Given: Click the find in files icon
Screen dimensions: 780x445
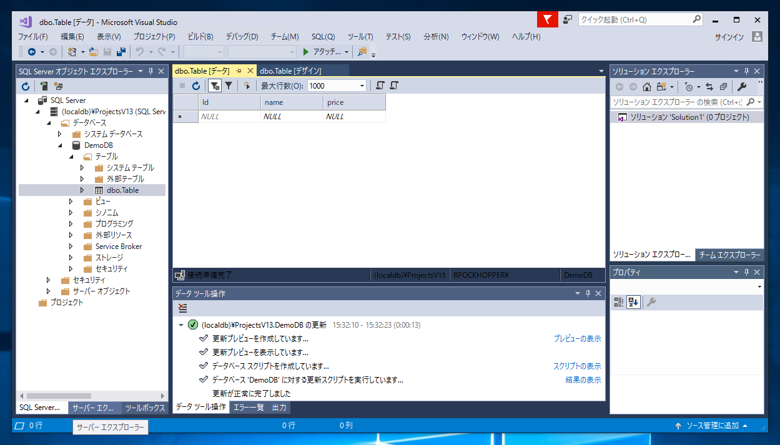Looking at the screenshot, I should point(362,52).
